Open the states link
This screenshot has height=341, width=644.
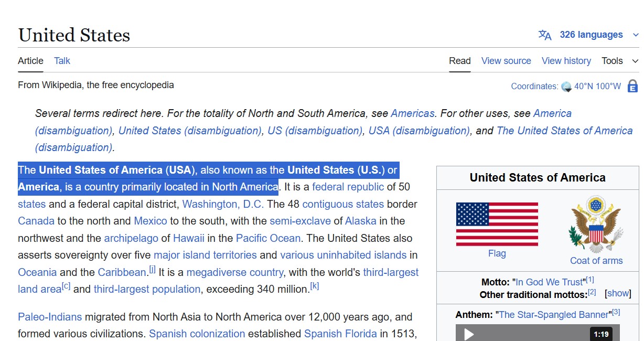coord(32,204)
